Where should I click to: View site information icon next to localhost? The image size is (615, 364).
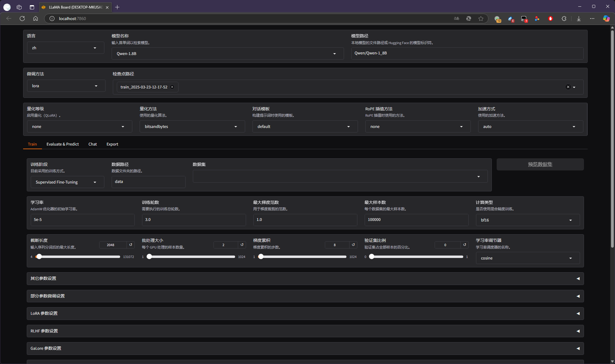(52, 19)
